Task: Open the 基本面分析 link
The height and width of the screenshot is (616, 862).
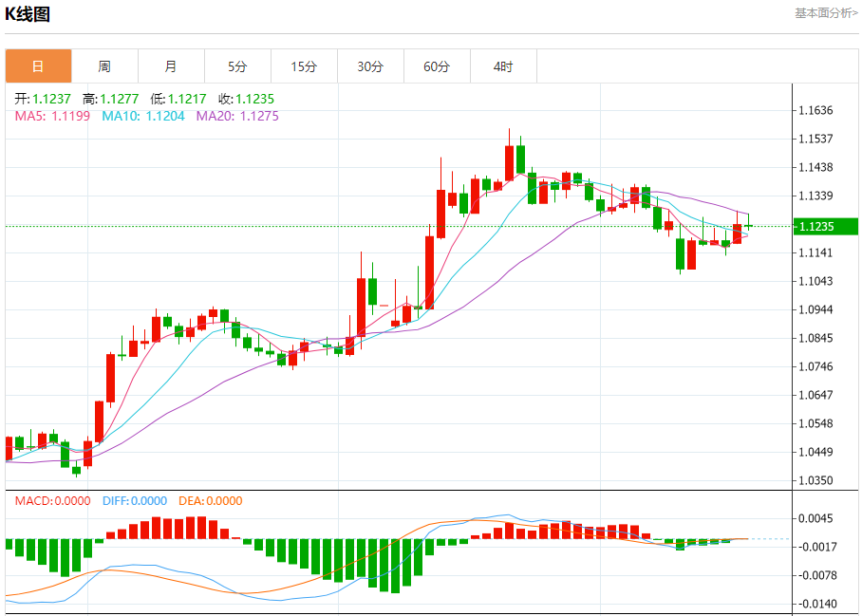Action: click(826, 13)
